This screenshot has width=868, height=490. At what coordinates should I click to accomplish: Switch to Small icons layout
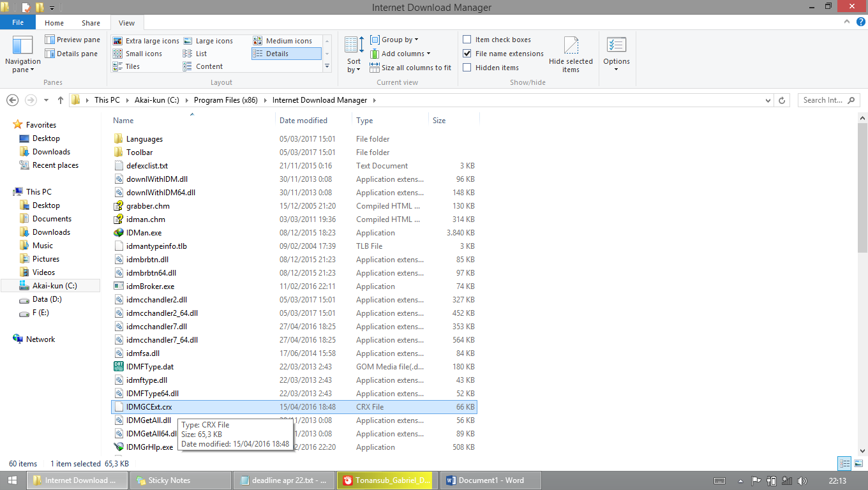(x=137, y=54)
